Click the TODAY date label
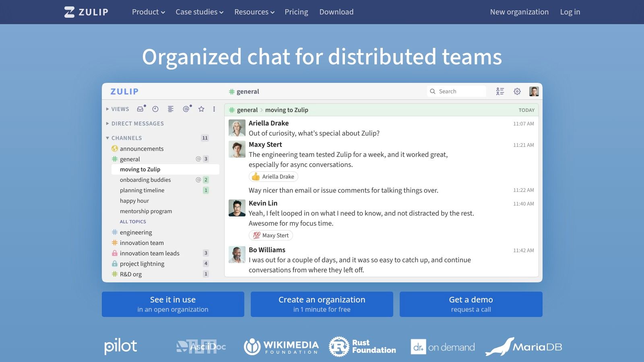Screen dimensions: 644x362 [x=526, y=110]
